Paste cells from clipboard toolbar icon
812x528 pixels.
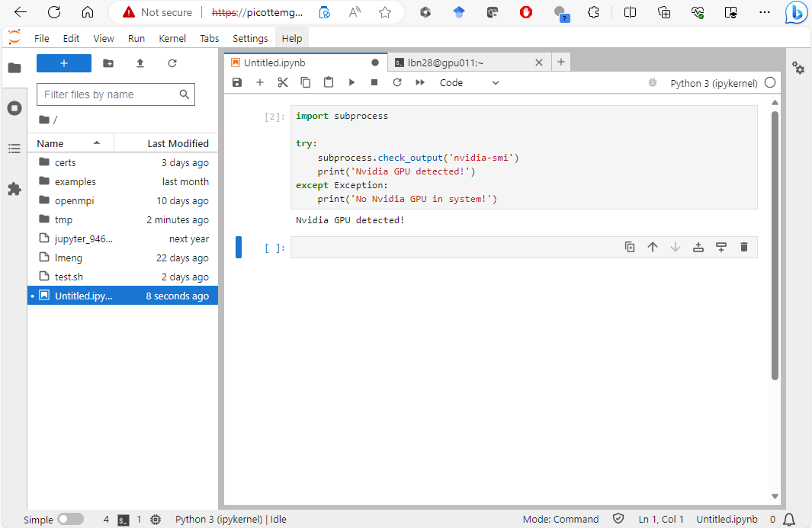329,82
